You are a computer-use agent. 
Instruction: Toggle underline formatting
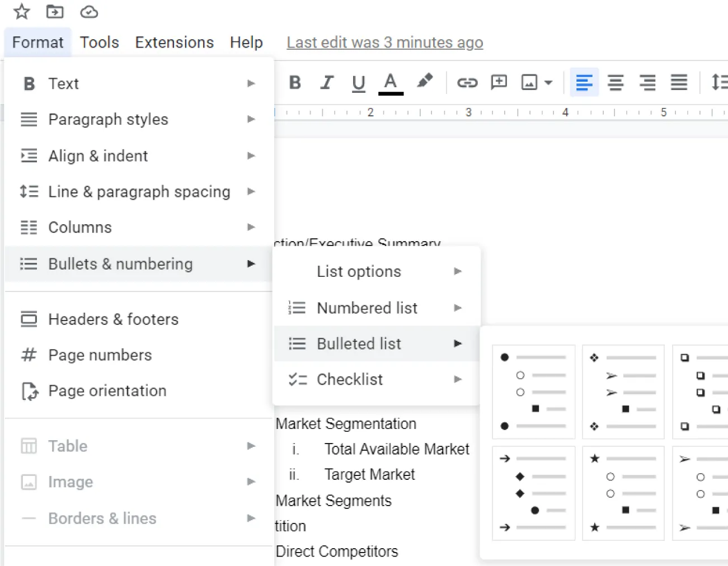click(x=358, y=82)
